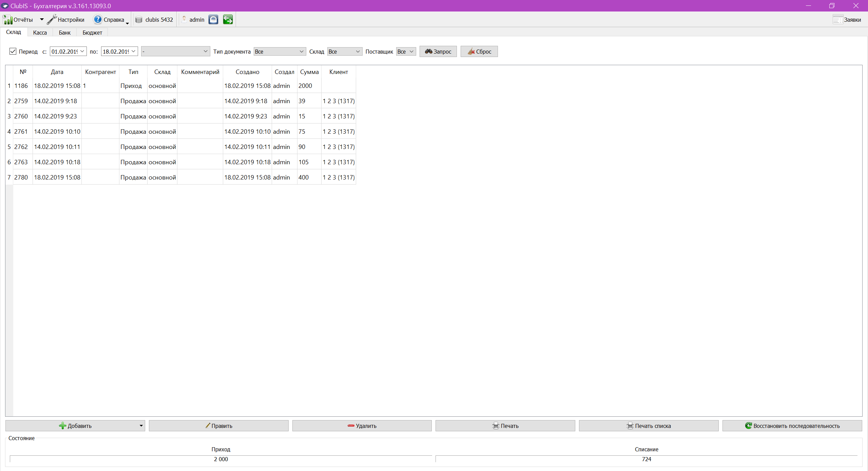The width and height of the screenshot is (868, 471).
Task: Click the green switch user arrows icon
Action: (228, 19)
